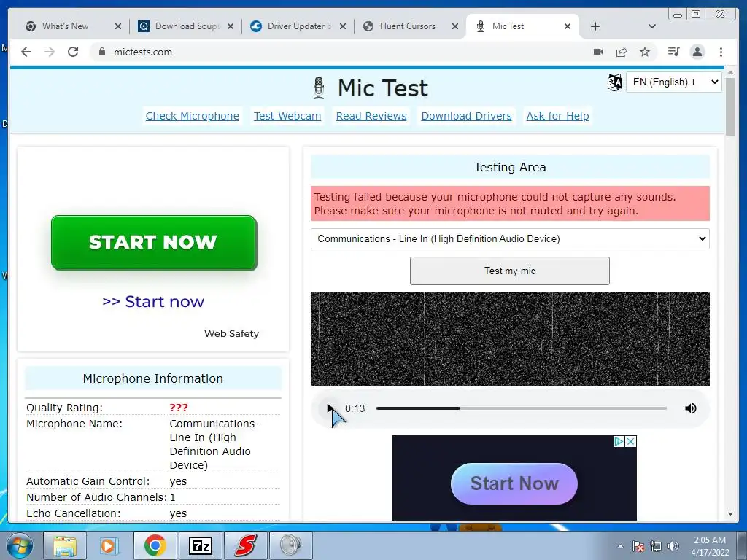Viewport: 747px width, 560px height.
Task: Click the green START NOW button
Action: [x=154, y=243]
